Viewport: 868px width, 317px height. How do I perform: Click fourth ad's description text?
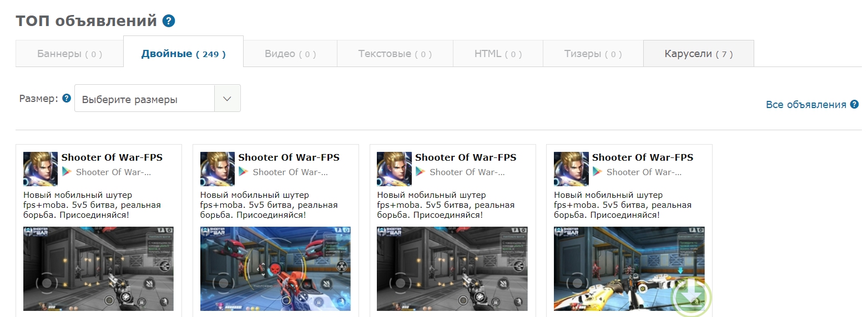coord(623,205)
